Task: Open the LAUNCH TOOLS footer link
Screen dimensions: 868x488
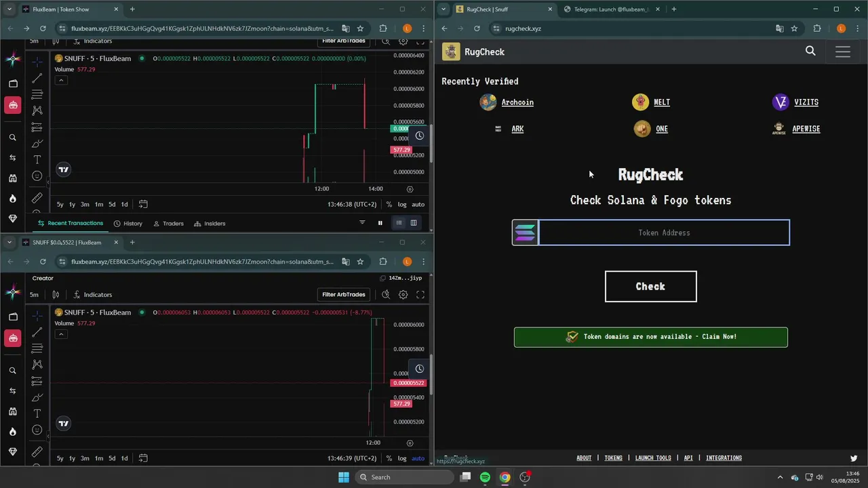Action: point(653,458)
